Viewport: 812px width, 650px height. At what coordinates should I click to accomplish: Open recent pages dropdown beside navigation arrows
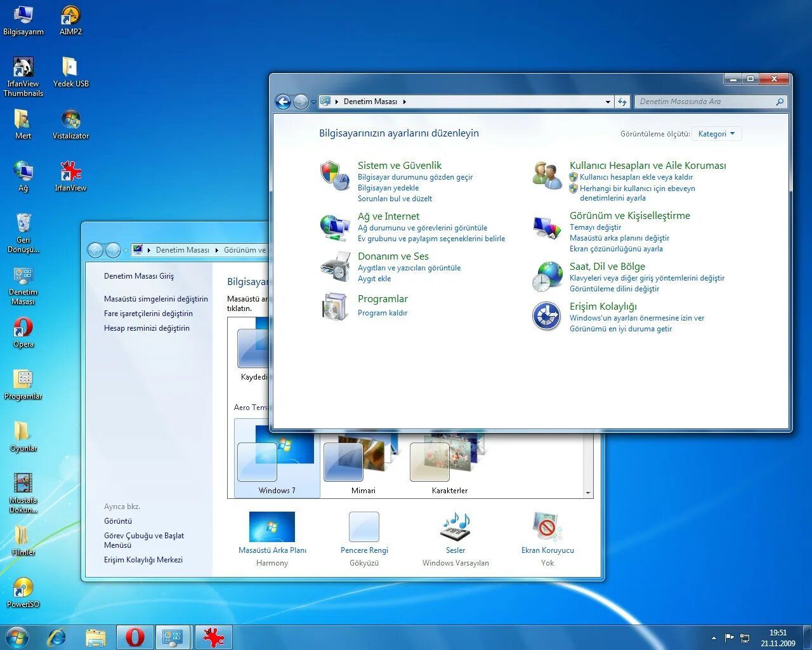pos(313,102)
